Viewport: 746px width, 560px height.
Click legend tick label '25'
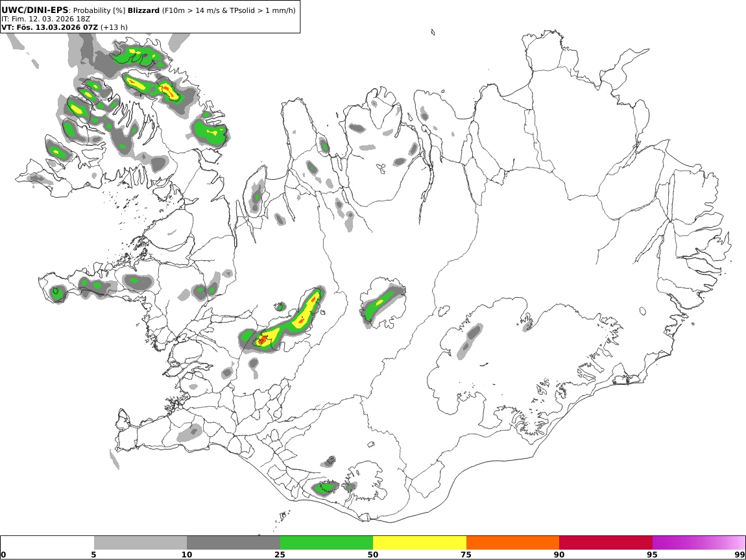pos(280,555)
